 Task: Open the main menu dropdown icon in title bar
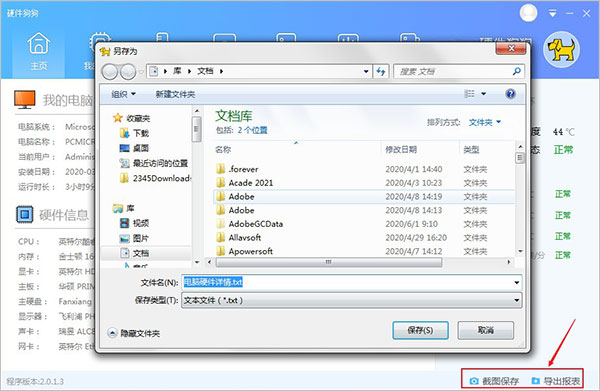tap(553, 14)
